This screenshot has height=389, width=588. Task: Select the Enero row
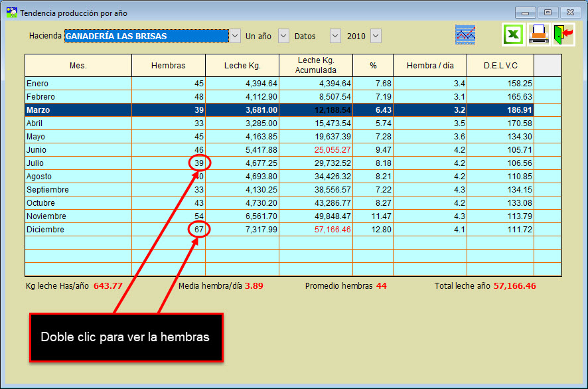tap(78, 84)
